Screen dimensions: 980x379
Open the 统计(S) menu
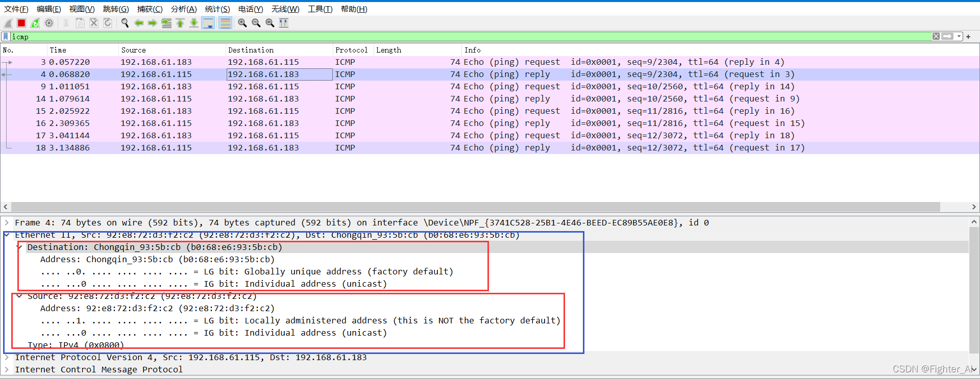pos(217,9)
